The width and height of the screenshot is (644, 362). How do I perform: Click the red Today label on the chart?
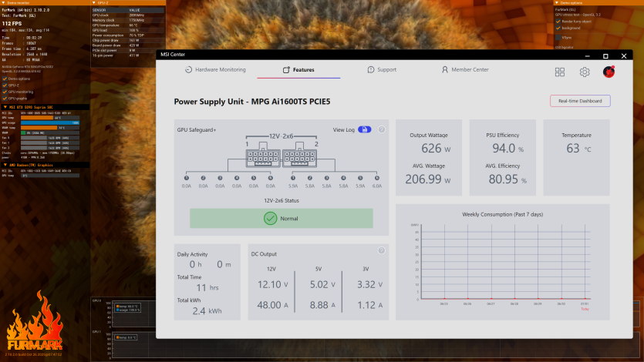(585, 309)
